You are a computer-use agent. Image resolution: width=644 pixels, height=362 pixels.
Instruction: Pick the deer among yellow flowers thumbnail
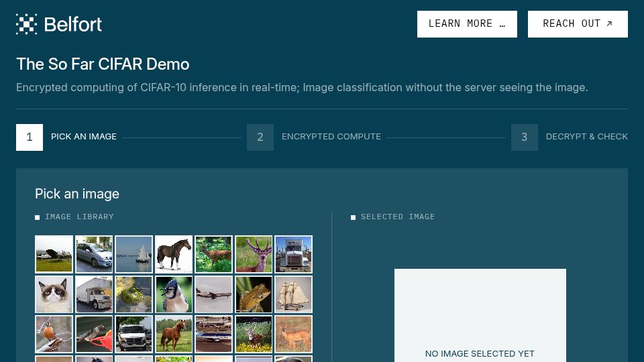[254, 334]
